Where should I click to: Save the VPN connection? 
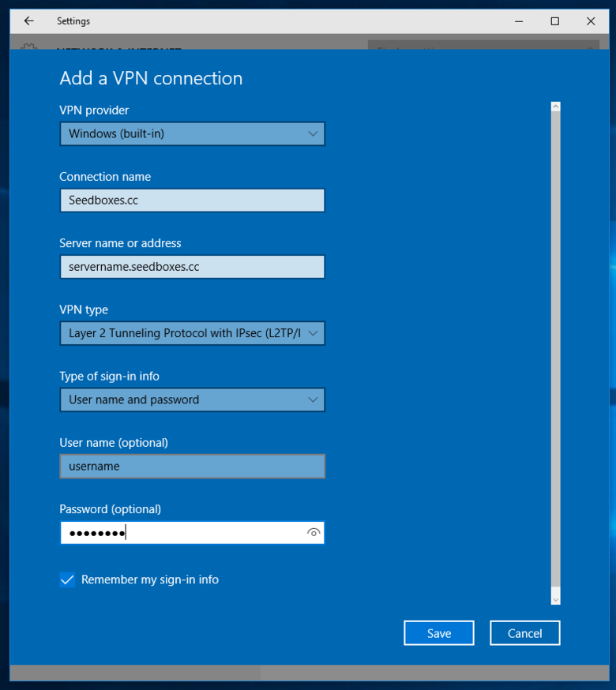[439, 633]
